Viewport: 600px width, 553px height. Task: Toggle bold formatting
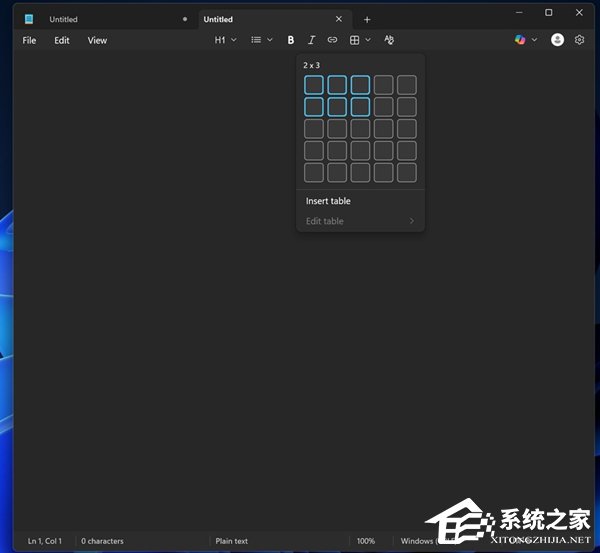(290, 40)
